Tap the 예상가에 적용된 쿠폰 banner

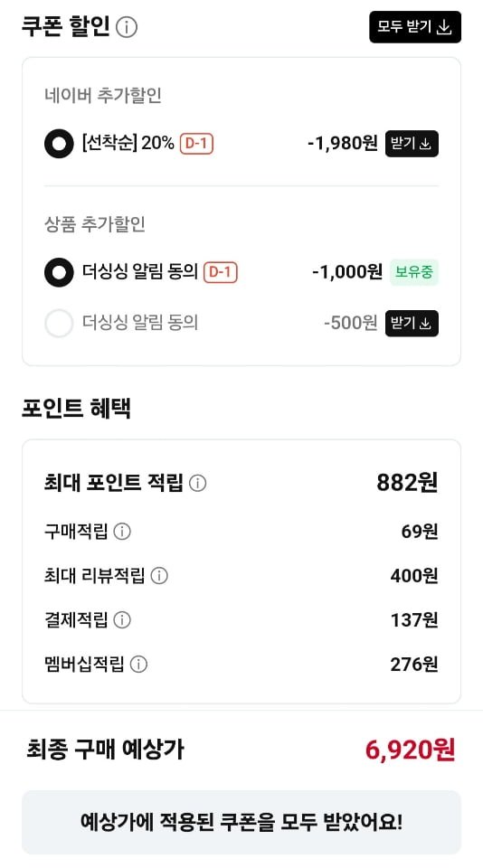pos(241,822)
